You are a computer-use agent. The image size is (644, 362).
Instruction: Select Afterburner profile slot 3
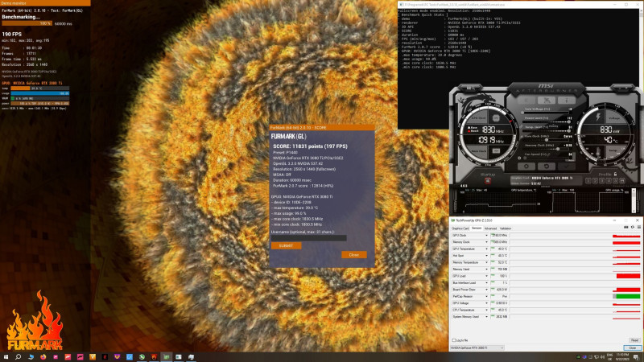coord(602,180)
